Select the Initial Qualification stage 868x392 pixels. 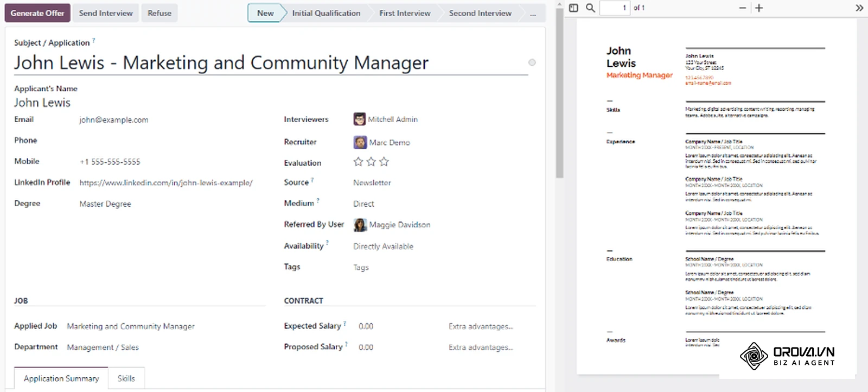click(x=326, y=13)
